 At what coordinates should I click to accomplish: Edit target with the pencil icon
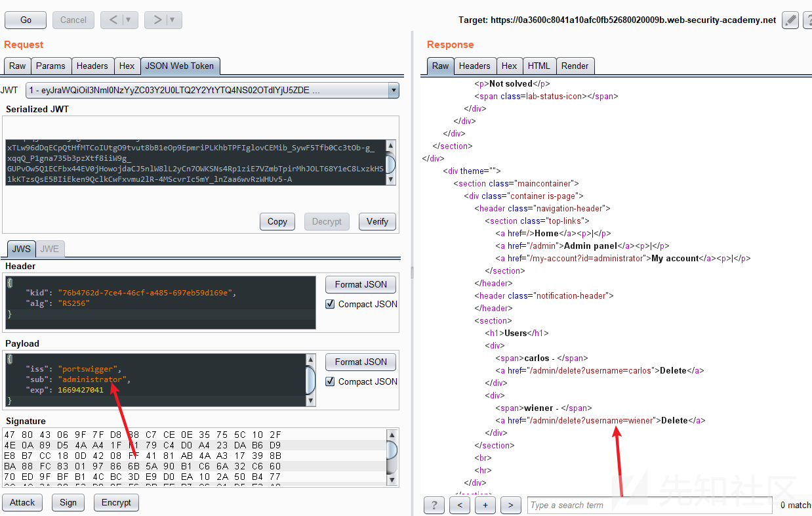tap(790, 20)
